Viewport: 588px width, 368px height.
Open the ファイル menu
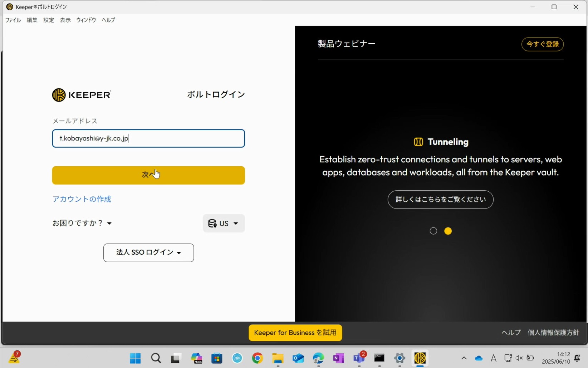click(x=13, y=20)
